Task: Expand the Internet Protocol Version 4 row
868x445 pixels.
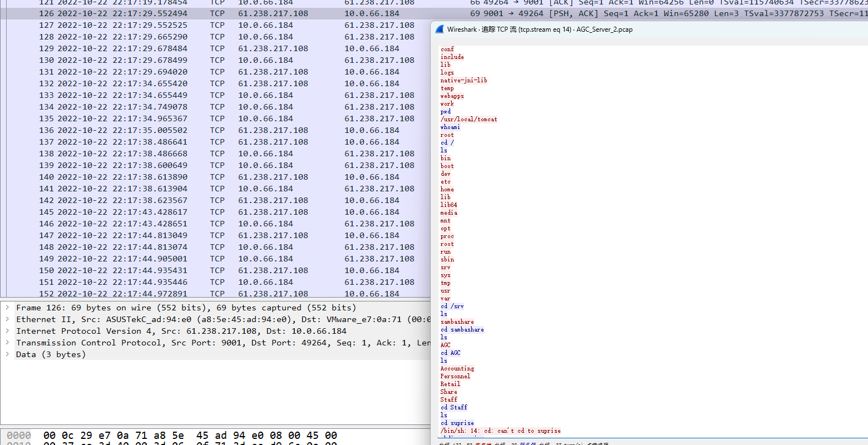Action: pyautogui.click(x=7, y=331)
